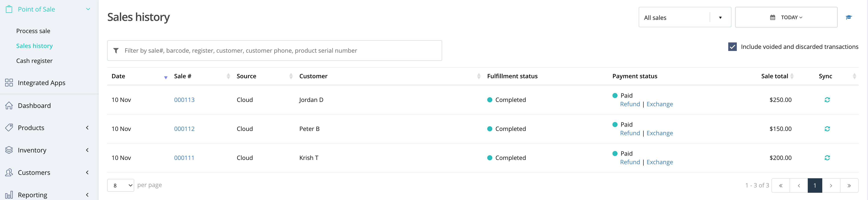Click the sync icon for sale 000112

[827, 129]
